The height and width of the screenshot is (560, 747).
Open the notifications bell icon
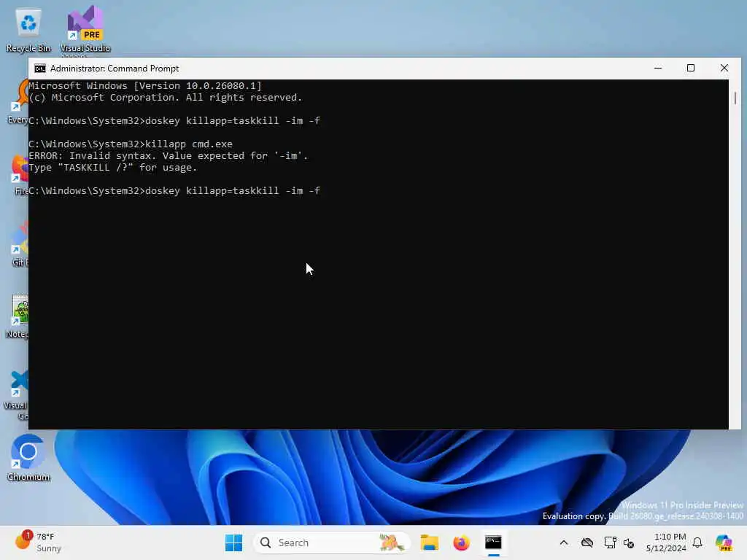click(697, 542)
